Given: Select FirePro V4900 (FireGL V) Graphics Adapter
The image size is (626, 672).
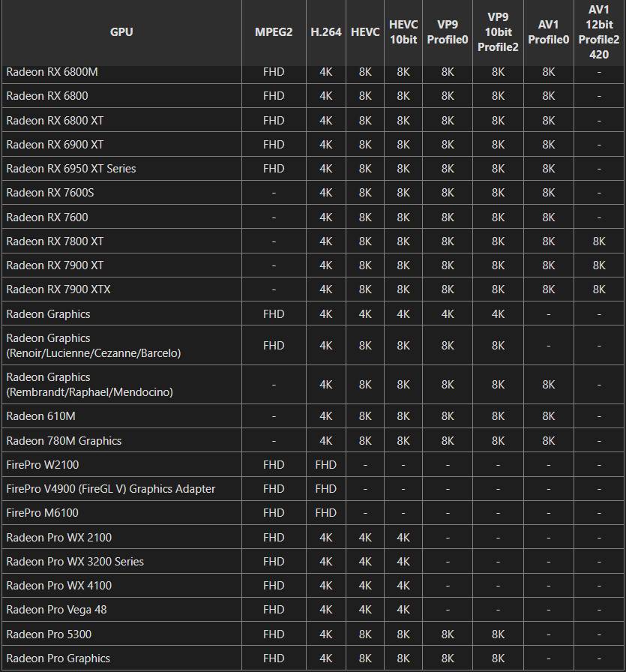Looking at the screenshot, I should coord(110,488).
